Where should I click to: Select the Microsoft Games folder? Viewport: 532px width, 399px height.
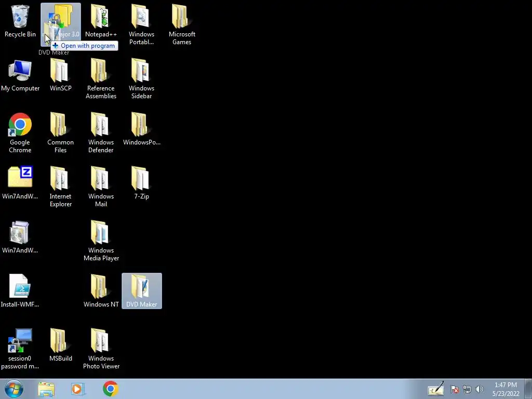tap(182, 24)
